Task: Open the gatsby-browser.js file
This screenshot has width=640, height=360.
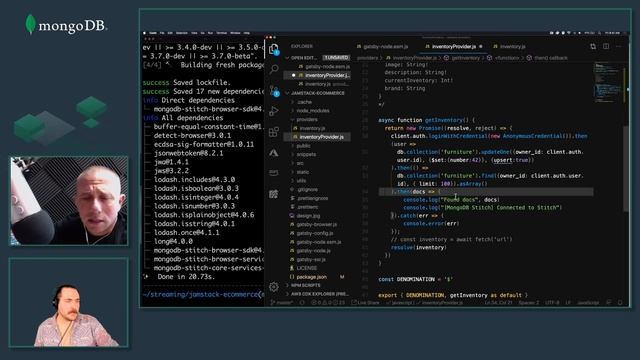Action: 316,224
